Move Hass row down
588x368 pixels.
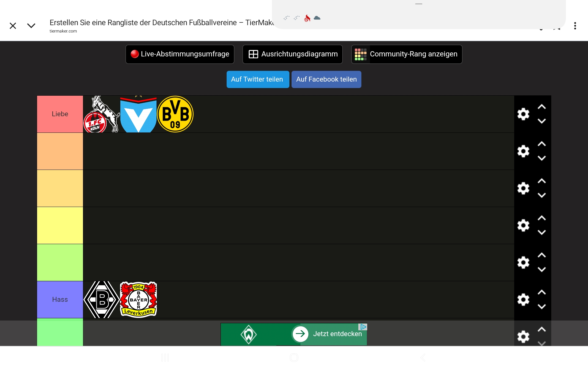pyautogui.click(x=542, y=307)
